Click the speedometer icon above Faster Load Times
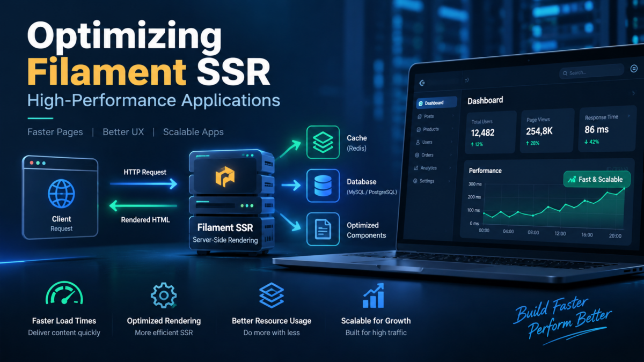Screen dimensions: 644x362 point(64,295)
